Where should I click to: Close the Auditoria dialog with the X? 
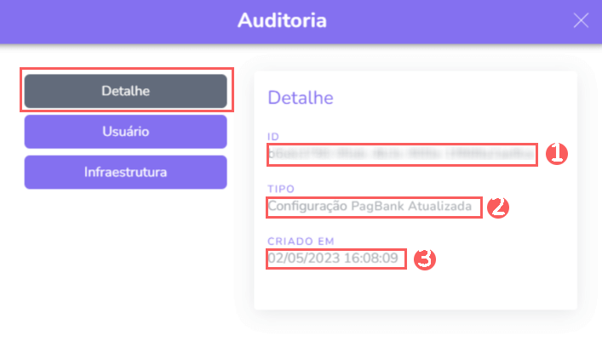(581, 20)
